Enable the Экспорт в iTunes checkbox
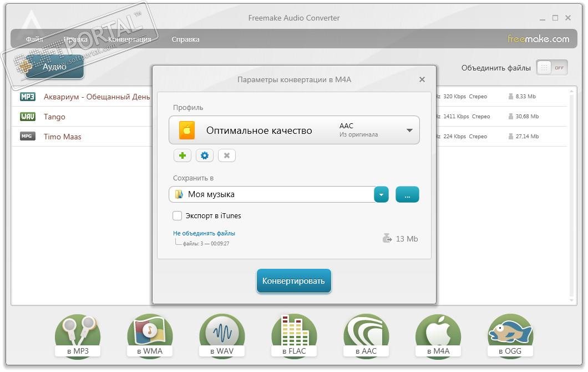588x372 pixels. click(x=177, y=216)
